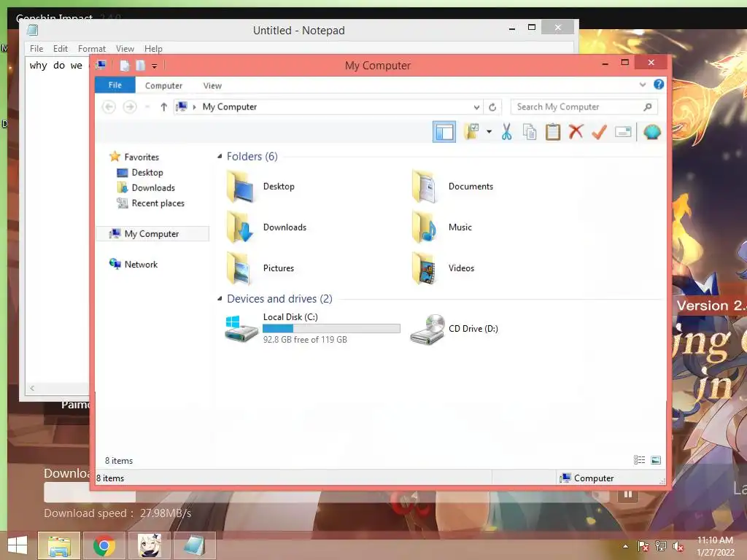The image size is (747, 560).
Task: Collapse the Devices and drives group
Action: click(220, 298)
